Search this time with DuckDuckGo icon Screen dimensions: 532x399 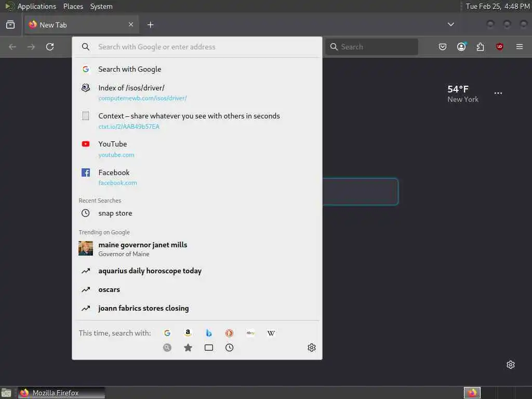[x=229, y=333]
